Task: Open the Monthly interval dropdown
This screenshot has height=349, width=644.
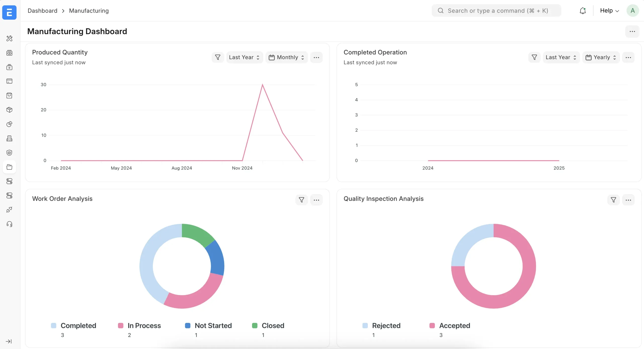Action: click(287, 57)
